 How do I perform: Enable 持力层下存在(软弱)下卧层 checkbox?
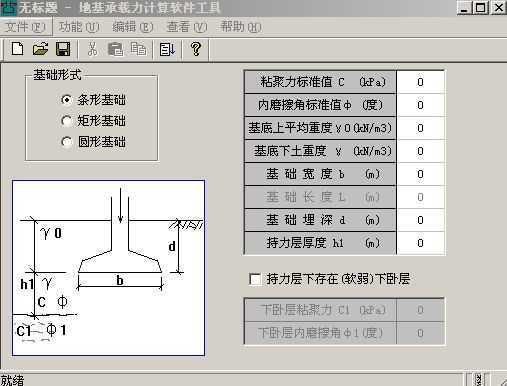(255, 279)
